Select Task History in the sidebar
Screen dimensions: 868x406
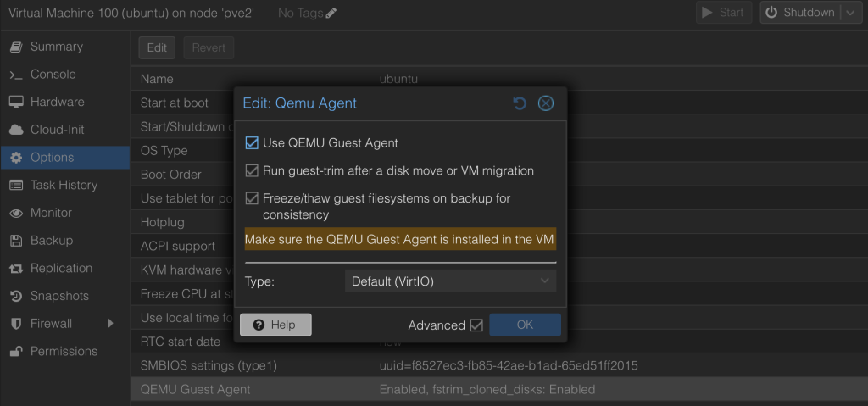(x=64, y=185)
